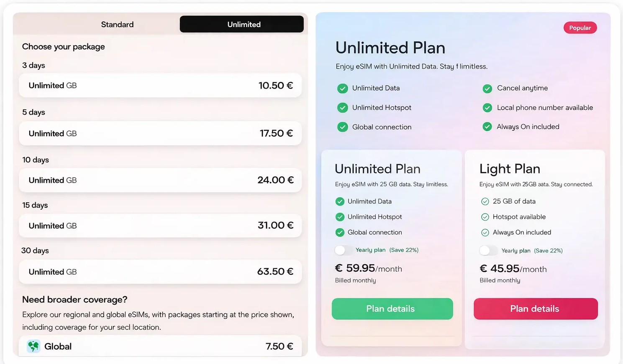This screenshot has width=623, height=364.
Task: Click the circled check beside 25 GB of data
Action: pos(485,201)
